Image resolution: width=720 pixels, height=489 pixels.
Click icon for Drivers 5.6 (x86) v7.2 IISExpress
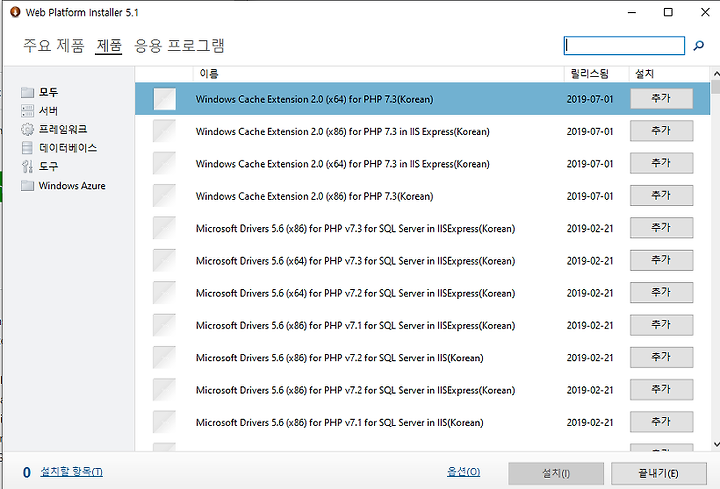164,390
